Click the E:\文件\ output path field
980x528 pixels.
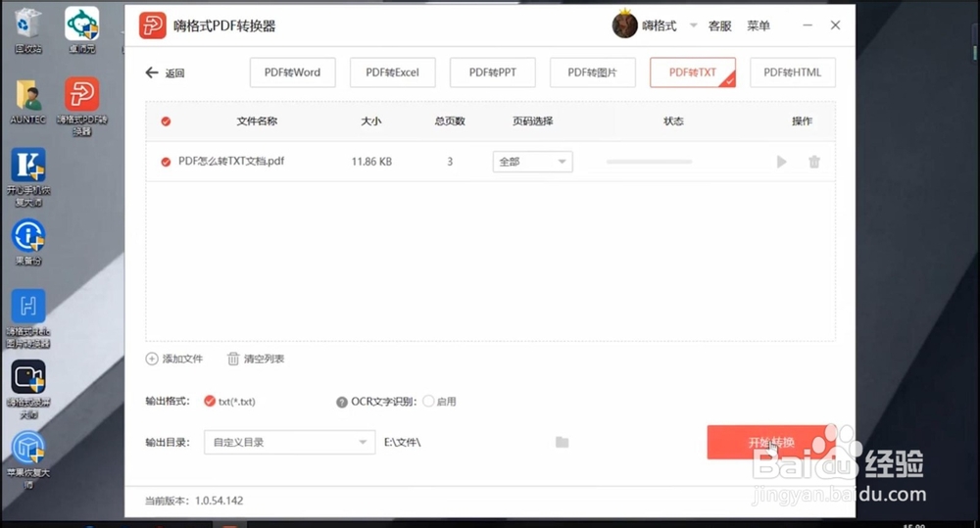pos(403,443)
